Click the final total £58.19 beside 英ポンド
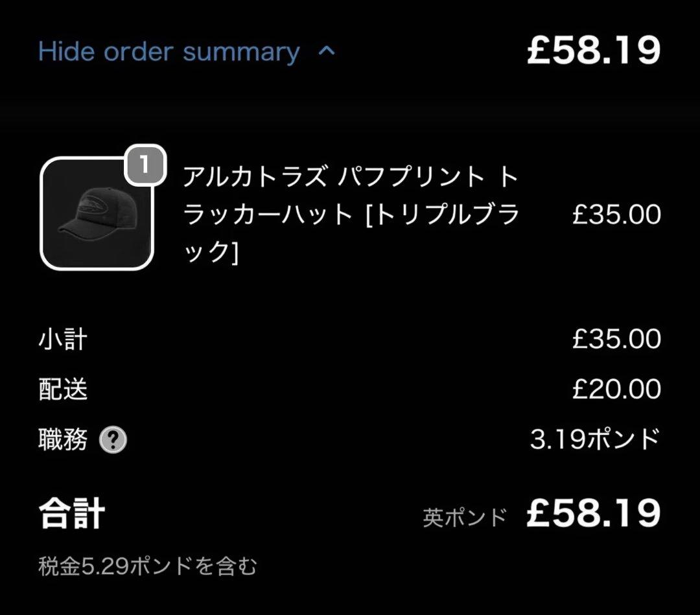Image resolution: width=700 pixels, height=615 pixels. (593, 513)
